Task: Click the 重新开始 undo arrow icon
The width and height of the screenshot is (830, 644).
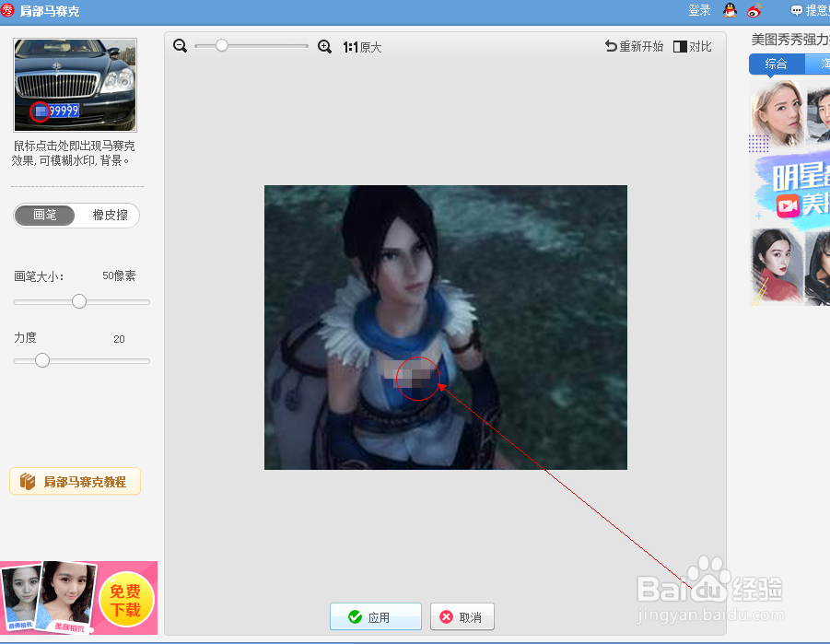Action: click(x=611, y=46)
